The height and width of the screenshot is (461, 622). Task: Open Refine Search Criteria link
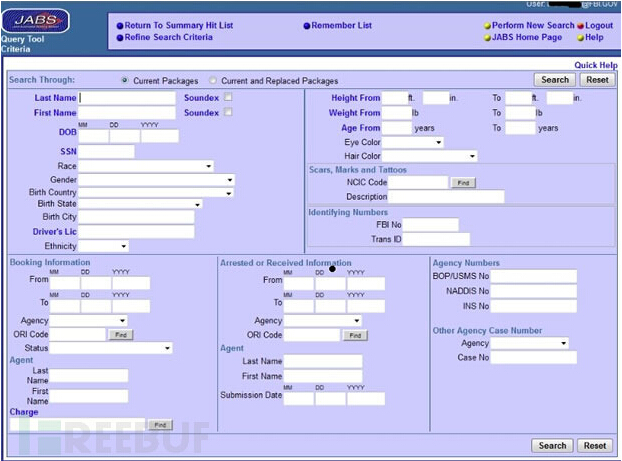point(168,37)
